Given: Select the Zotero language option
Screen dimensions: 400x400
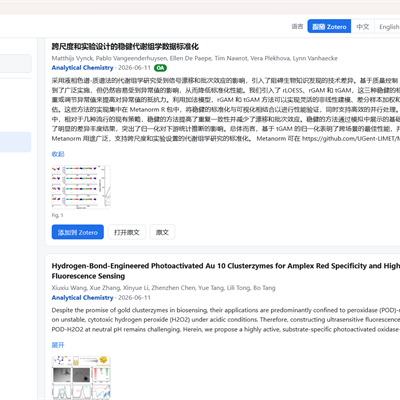Looking at the screenshot, I should tap(329, 26).
